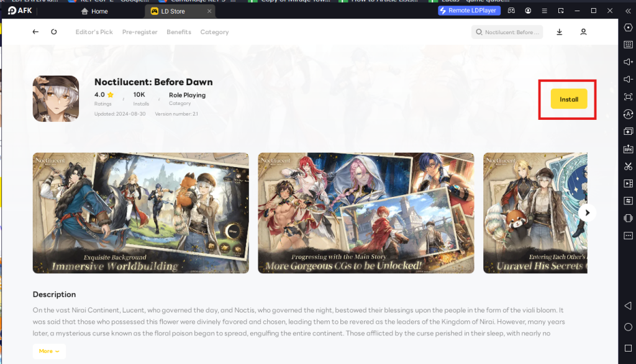Open the Editor's Pick menu item
636x364 pixels.
(94, 32)
